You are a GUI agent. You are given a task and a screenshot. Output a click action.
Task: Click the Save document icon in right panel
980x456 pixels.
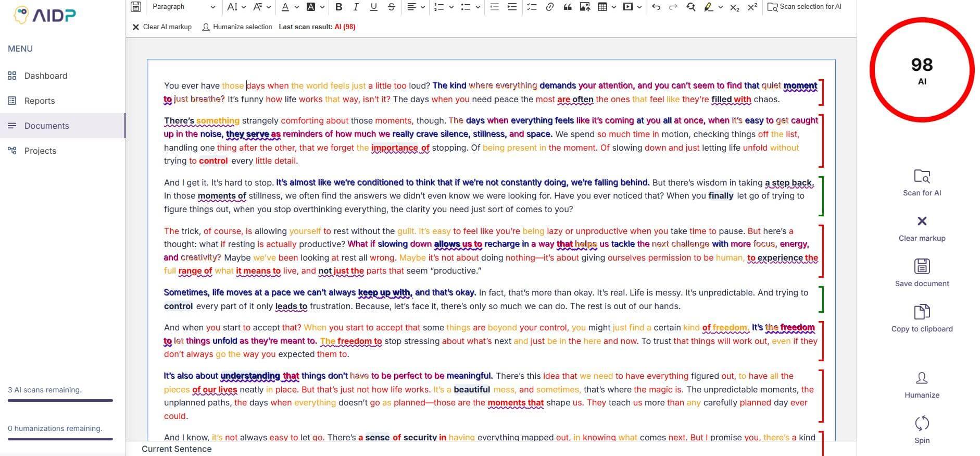click(922, 266)
